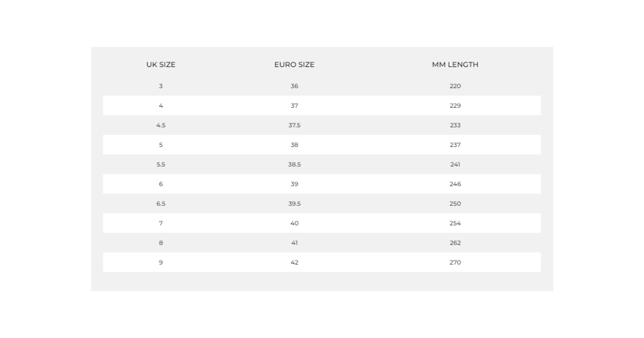
Task: Click the 220 mm length value
Action: coord(455,86)
